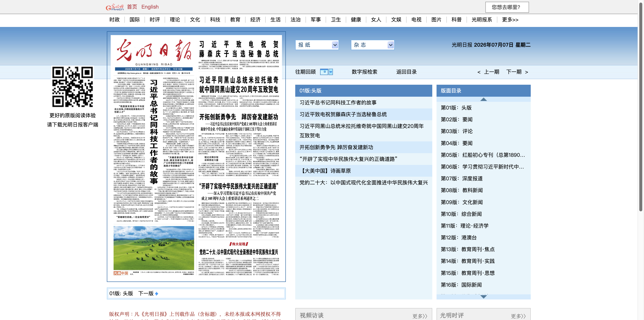Select 第08版：教科新闻 in page list

462,190
